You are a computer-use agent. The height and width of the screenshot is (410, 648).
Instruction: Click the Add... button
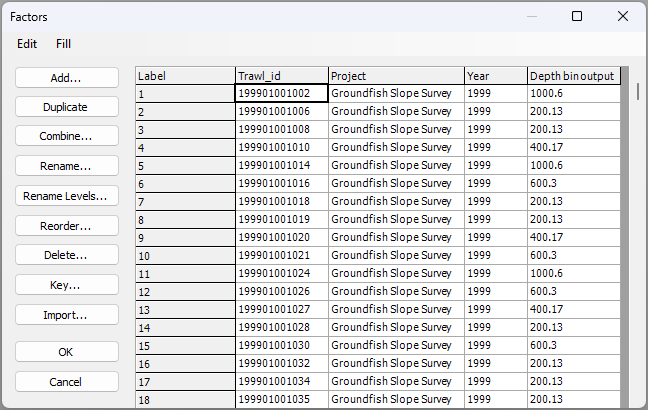pos(67,77)
